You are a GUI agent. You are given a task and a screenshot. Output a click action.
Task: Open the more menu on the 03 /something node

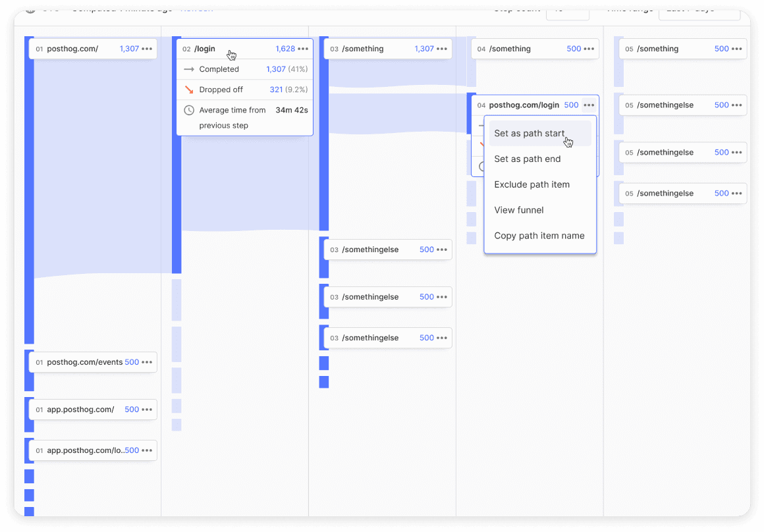pos(442,49)
